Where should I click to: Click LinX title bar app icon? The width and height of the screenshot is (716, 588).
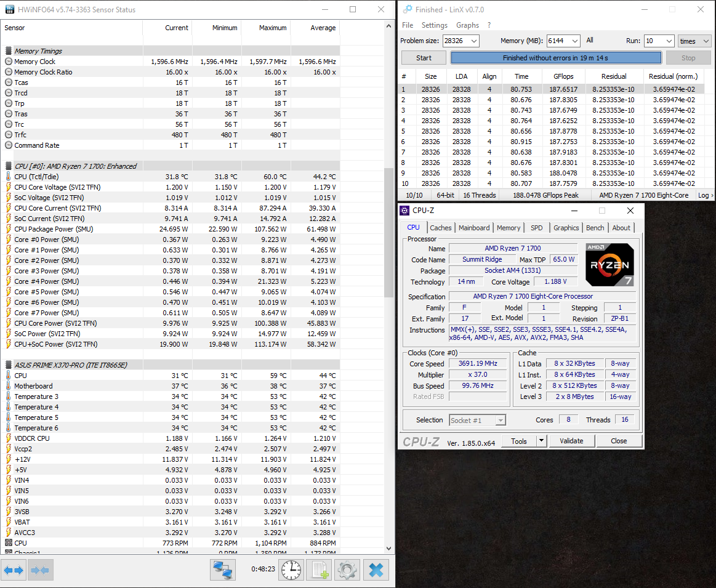[408, 9]
